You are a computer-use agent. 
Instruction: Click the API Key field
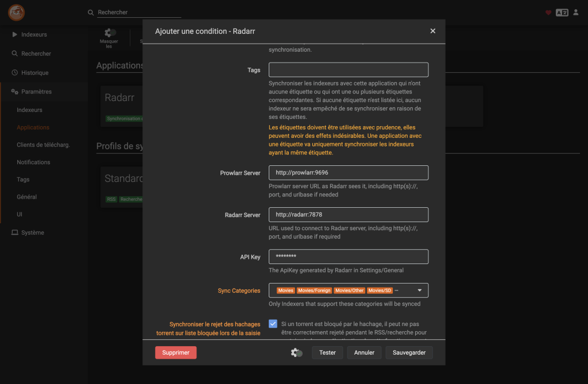pyautogui.click(x=349, y=257)
